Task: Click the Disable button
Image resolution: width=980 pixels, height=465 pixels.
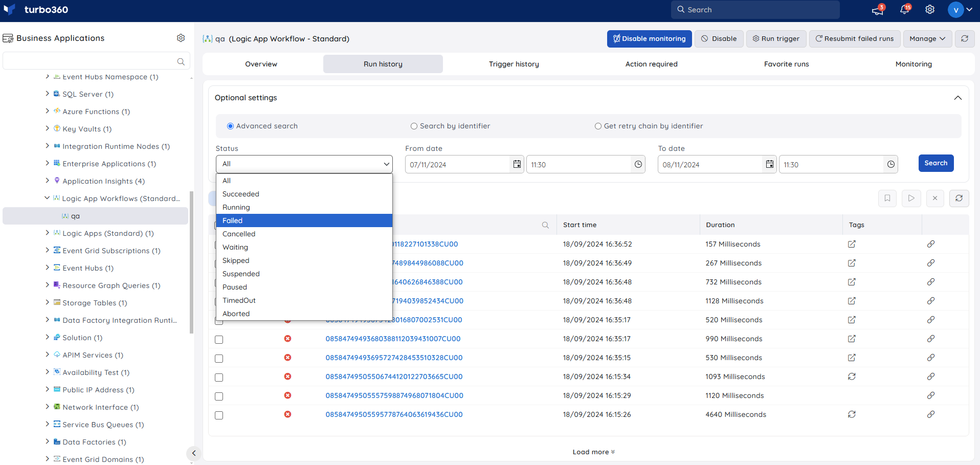Action: point(719,39)
